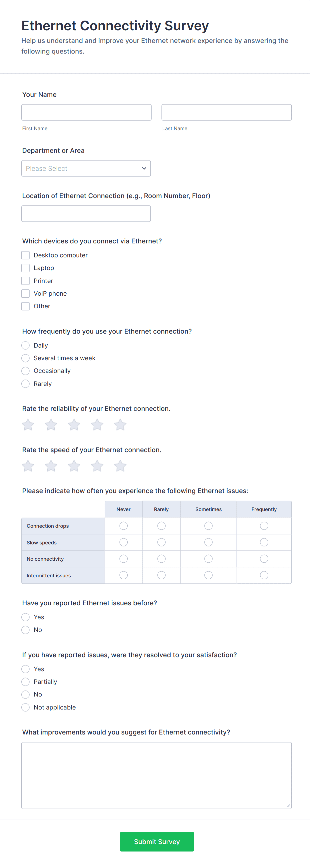This screenshot has height=868, width=310.
Task: Select Daily usage frequency
Action: [x=26, y=345]
